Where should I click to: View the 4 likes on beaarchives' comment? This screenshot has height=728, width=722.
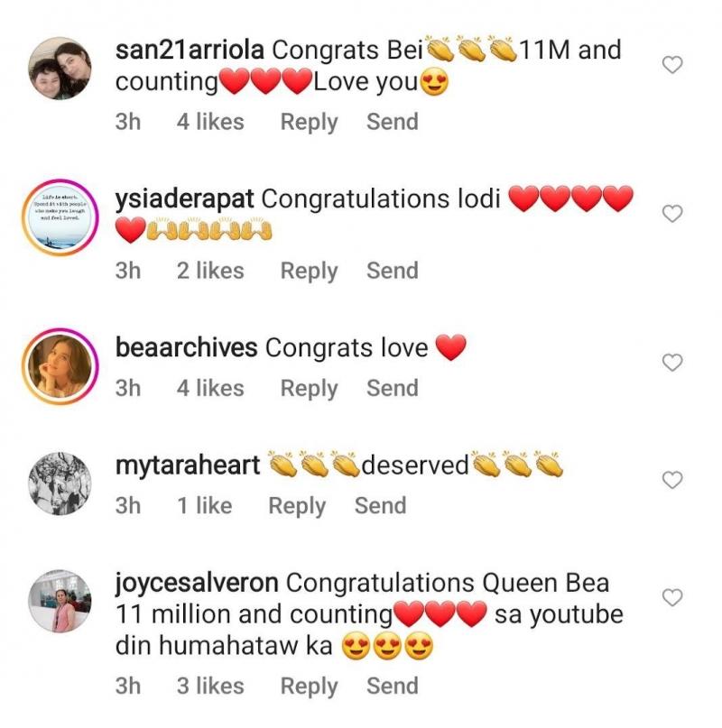(x=210, y=388)
